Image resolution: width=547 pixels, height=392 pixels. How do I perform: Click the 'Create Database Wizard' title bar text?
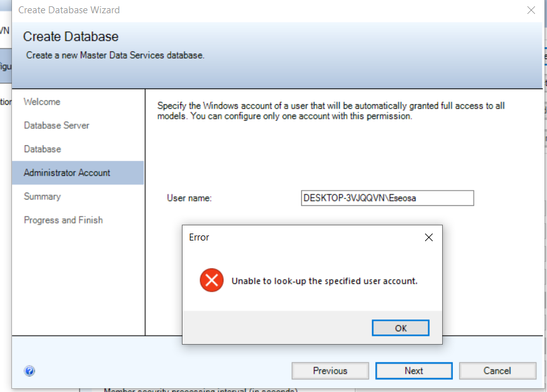69,10
